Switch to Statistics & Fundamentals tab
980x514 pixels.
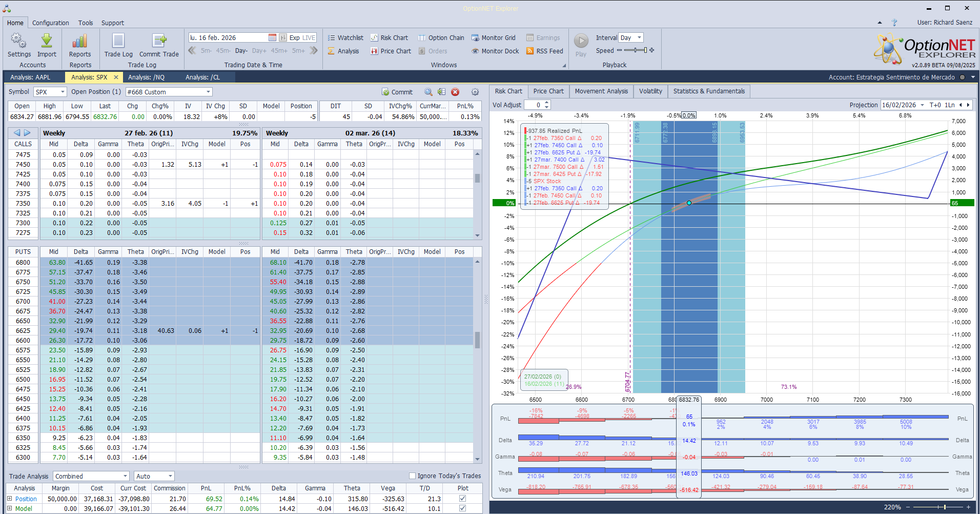[x=709, y=91]
